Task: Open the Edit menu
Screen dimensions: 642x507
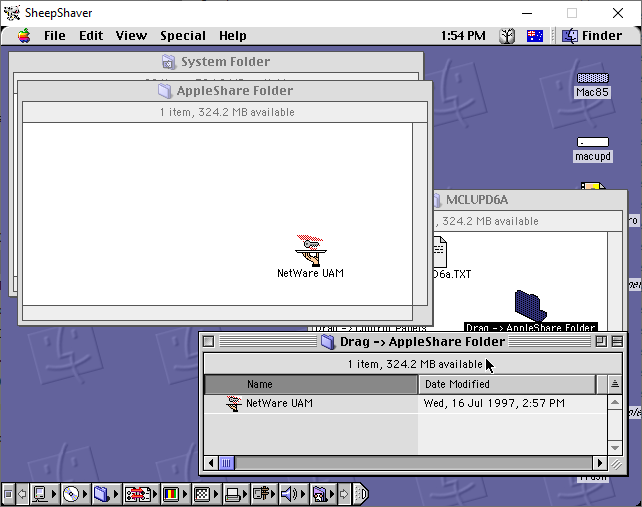Action: (x=91, y=36)
